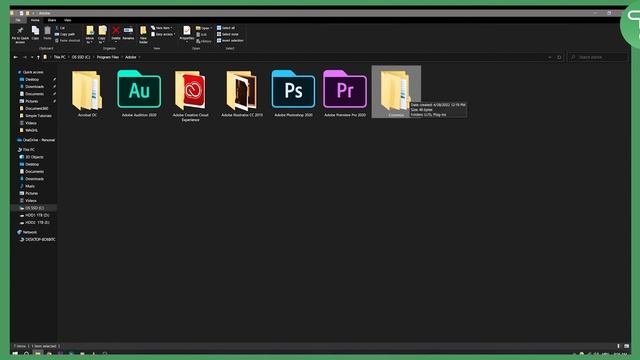Go forward with the Forward arrow
Viewport: 640px width, 360px height.
coord(24,57)
